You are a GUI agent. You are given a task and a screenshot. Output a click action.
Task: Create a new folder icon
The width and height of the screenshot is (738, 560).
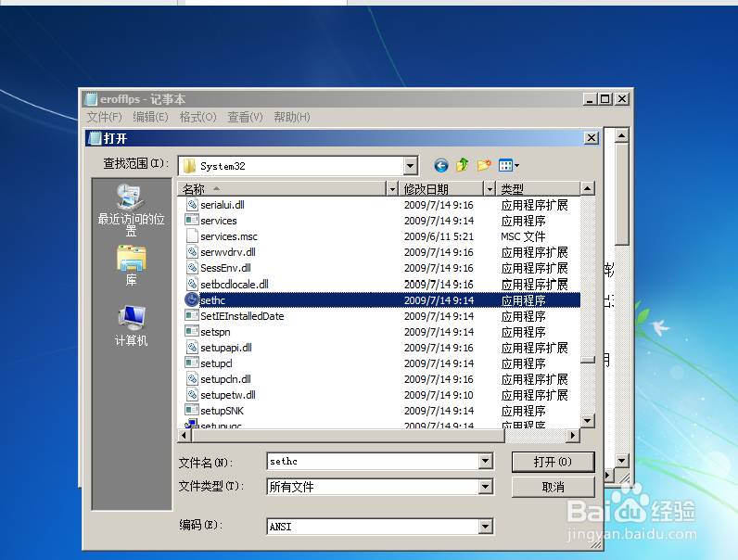(484, 165)
